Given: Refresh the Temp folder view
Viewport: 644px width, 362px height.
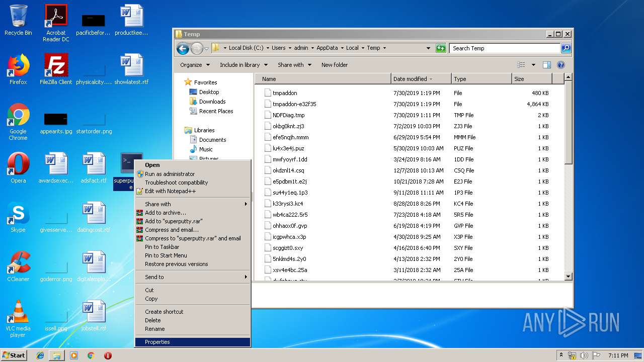Looking at the screenshot, I should coord(441,48).
